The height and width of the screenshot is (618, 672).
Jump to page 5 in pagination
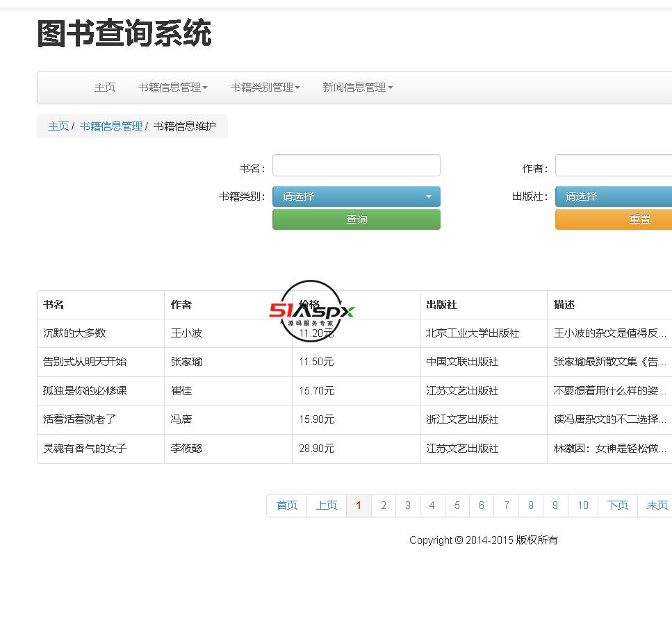(x=457, y=506)
